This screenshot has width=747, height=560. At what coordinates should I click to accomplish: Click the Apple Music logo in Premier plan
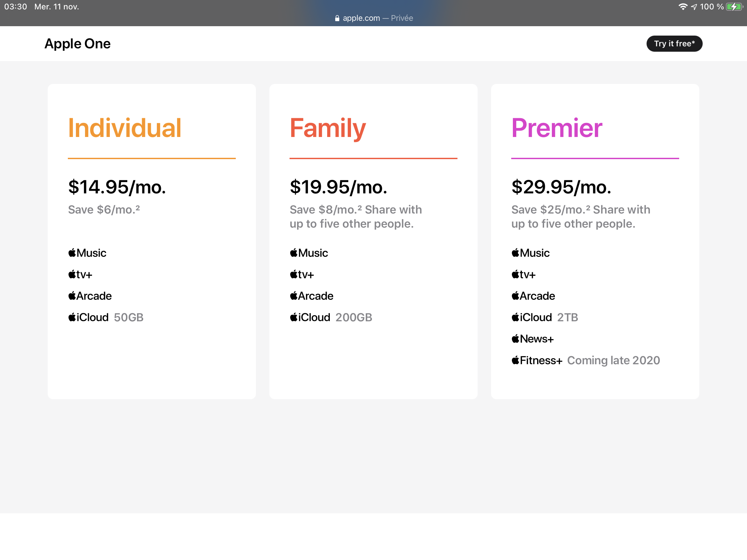point(530,253)
